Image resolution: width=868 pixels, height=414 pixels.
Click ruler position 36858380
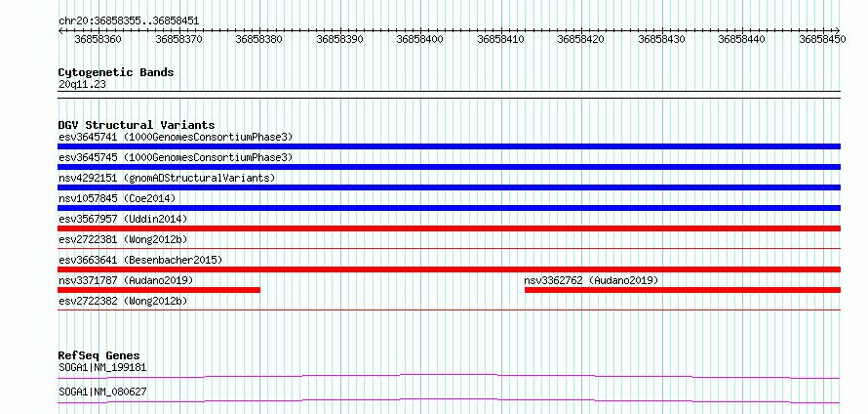[259, 39]
